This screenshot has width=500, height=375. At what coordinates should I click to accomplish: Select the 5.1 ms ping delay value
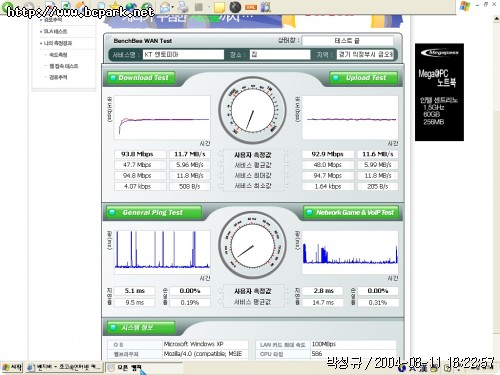coord(135,291)
